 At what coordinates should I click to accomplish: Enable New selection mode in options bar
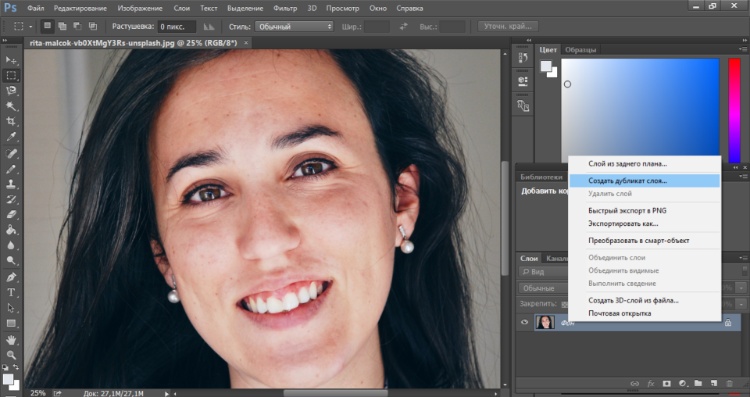click(x=47, y=26)
